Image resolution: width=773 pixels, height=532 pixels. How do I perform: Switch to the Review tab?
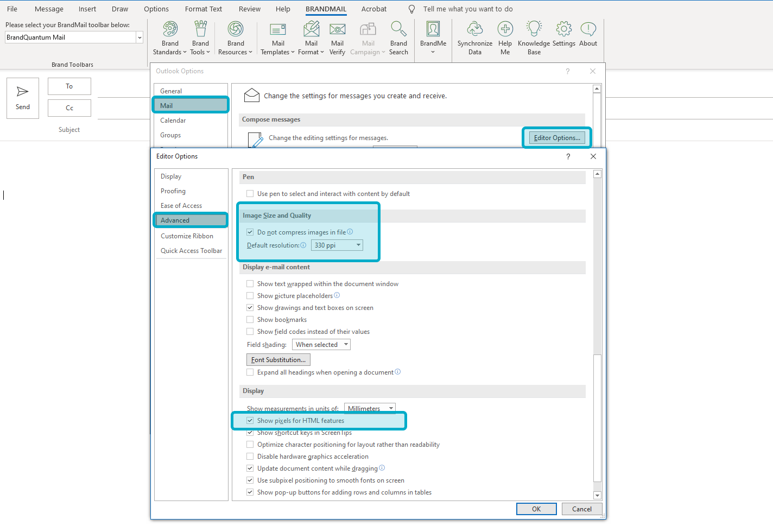coord(250,9)
